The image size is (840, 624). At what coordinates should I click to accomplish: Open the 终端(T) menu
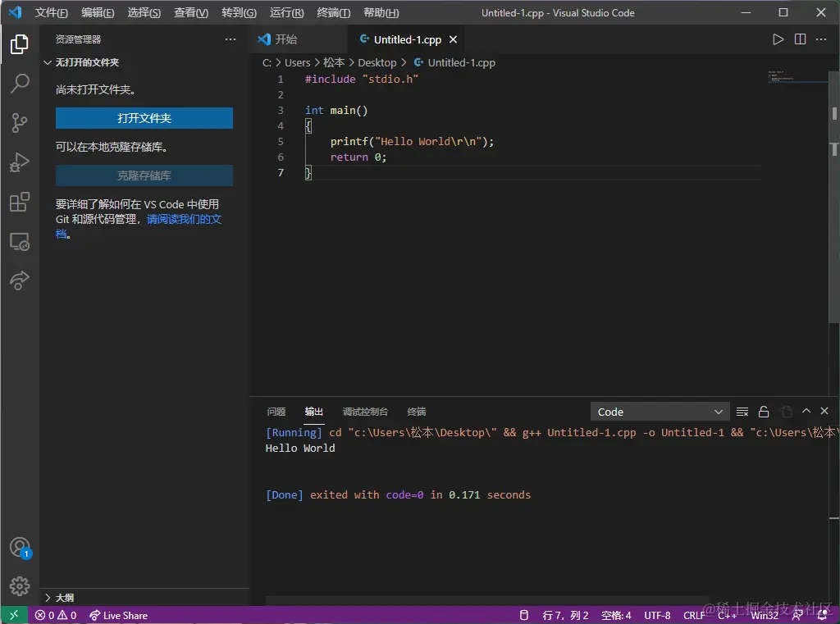[333, 13]
